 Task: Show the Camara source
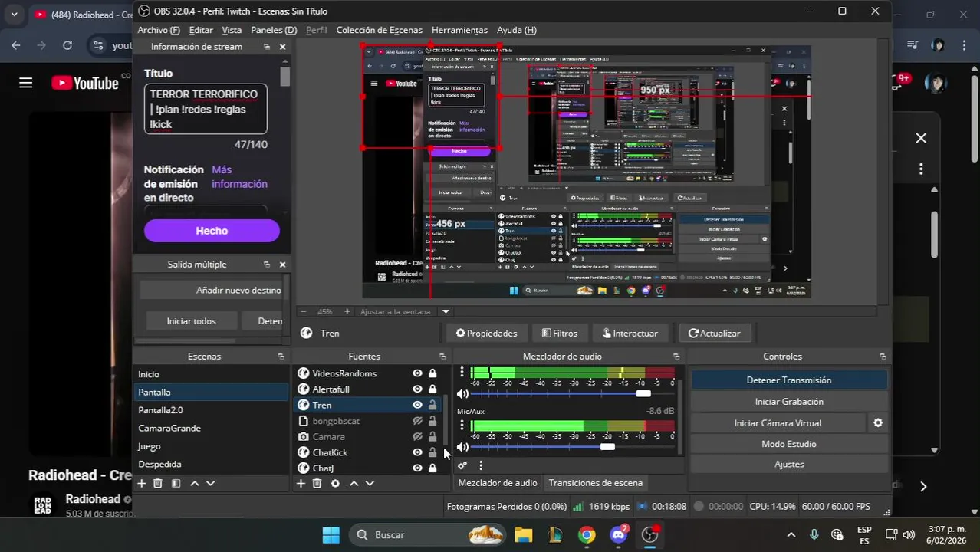pos(417,436)
